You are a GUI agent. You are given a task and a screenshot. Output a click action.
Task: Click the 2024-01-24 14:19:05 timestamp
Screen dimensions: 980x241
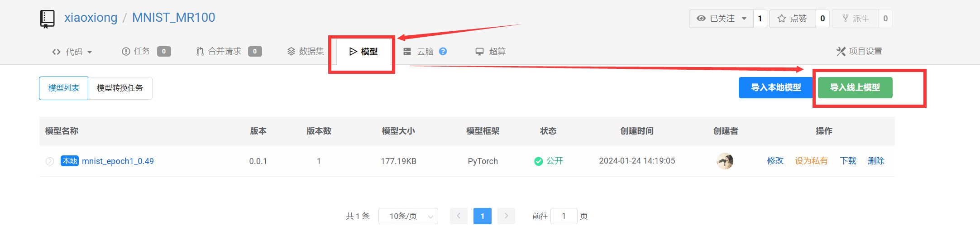pos(637,161)
